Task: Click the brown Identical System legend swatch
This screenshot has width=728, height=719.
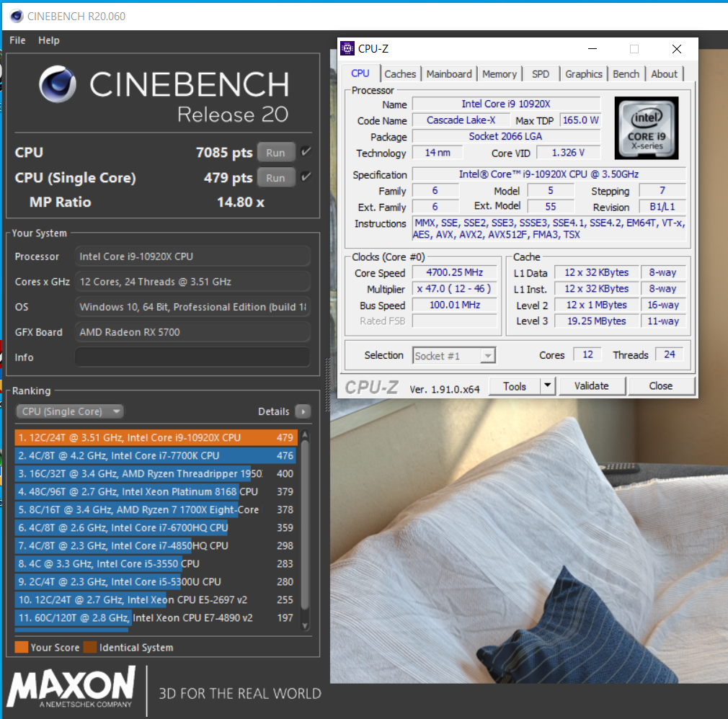Action: point(90,647)
